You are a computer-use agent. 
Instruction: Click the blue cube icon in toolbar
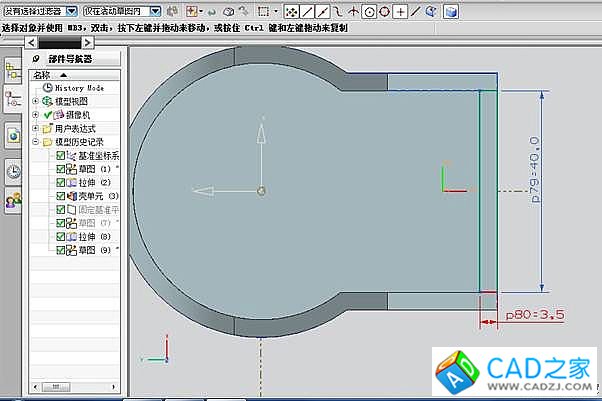coord(451,12)
